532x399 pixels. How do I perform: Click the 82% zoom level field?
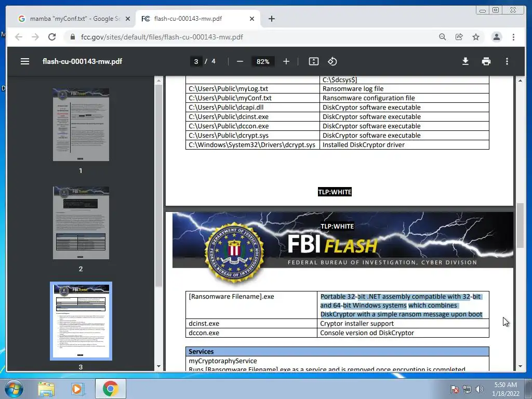click(263, 61)
